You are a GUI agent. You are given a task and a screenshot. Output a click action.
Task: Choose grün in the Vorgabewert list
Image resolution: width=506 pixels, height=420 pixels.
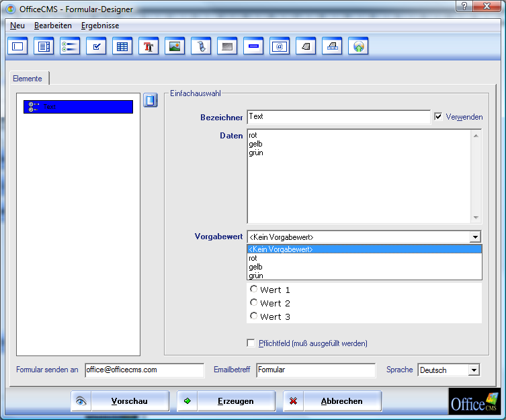(364, 276)
